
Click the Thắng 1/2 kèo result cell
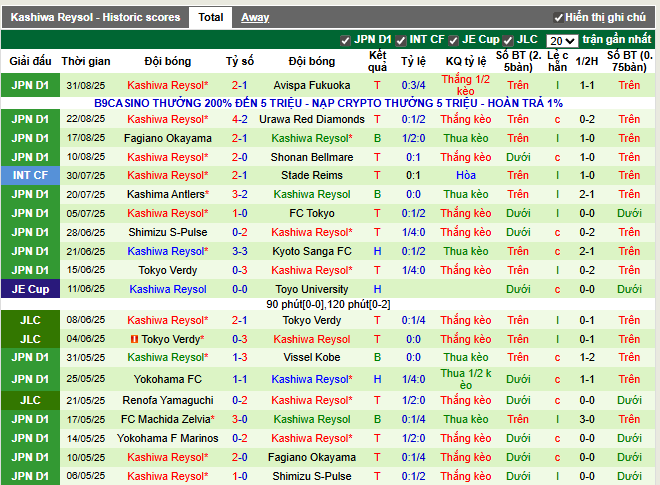click(x=466, y=85)
